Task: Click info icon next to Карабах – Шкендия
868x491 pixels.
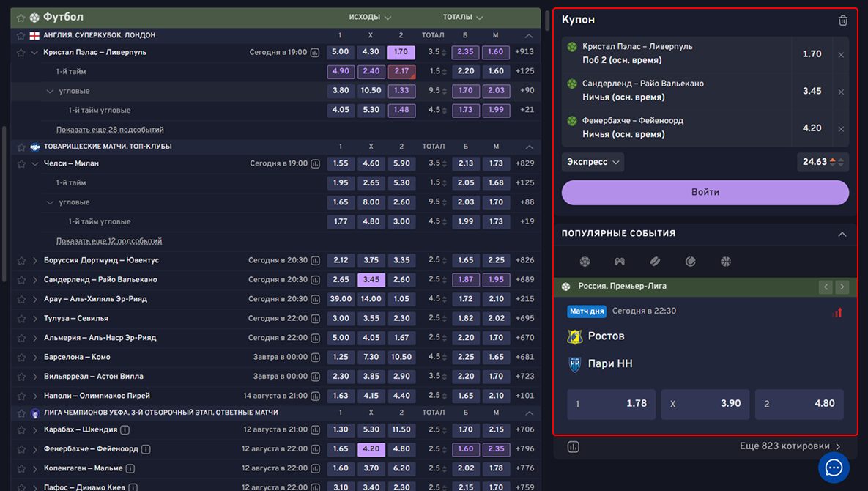Action: [125, 430]
